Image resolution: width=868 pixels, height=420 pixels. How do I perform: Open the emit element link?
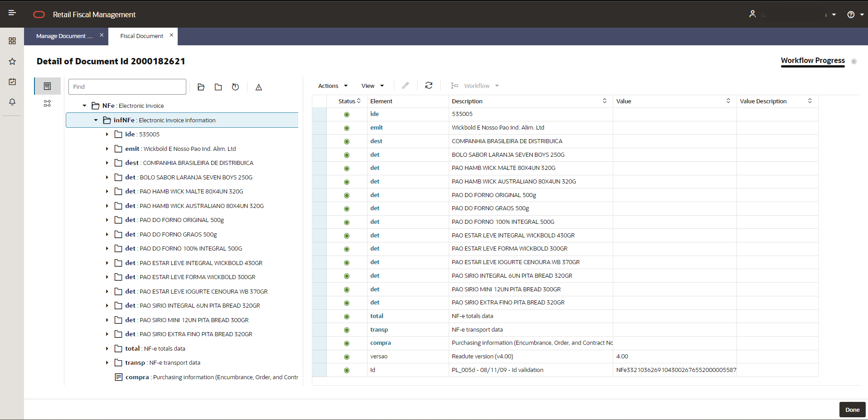click(x=376, y=127)
